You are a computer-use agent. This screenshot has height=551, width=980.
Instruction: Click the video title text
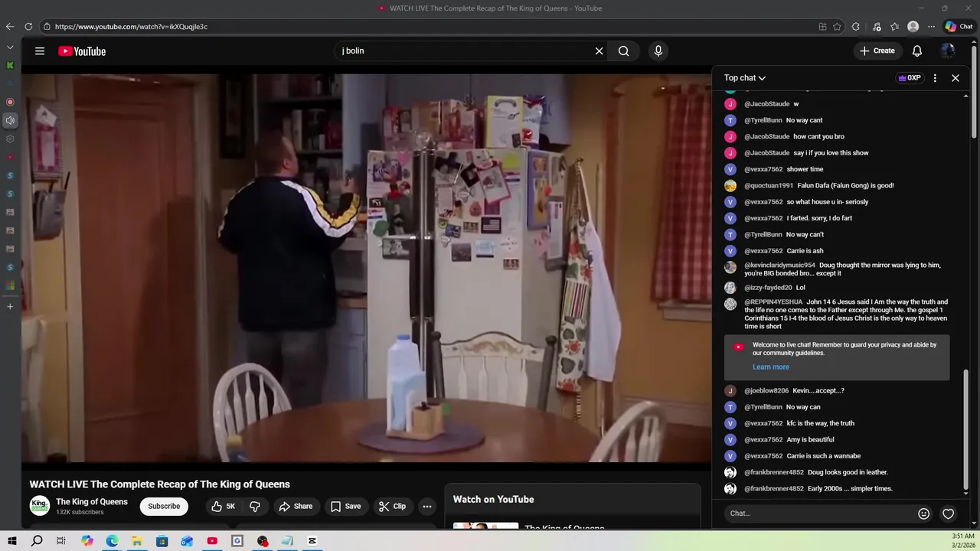[159, 484]
